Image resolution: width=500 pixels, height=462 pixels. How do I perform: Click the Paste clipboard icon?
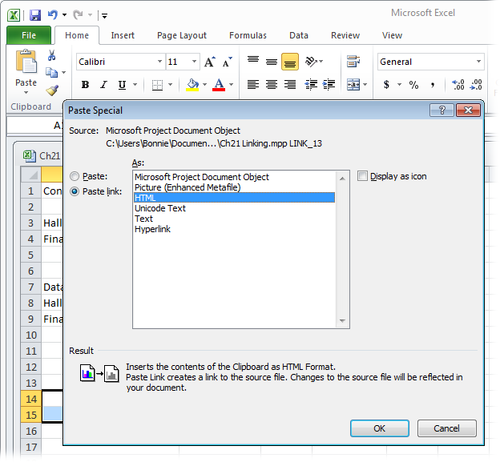(x=26, y=61)
